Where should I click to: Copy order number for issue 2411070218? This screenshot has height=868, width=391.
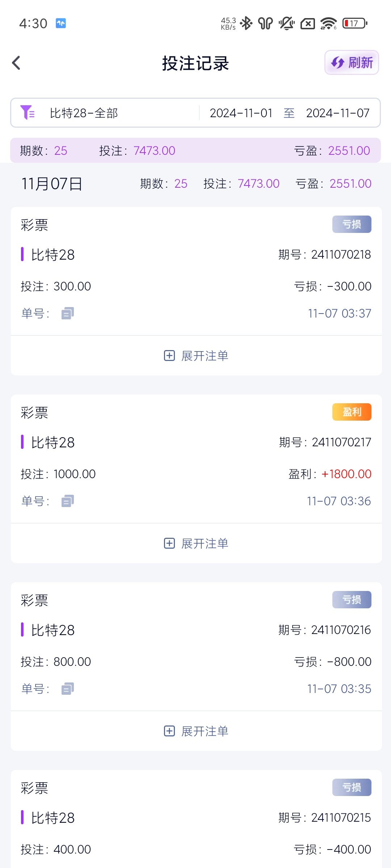(x=67, y=313)
